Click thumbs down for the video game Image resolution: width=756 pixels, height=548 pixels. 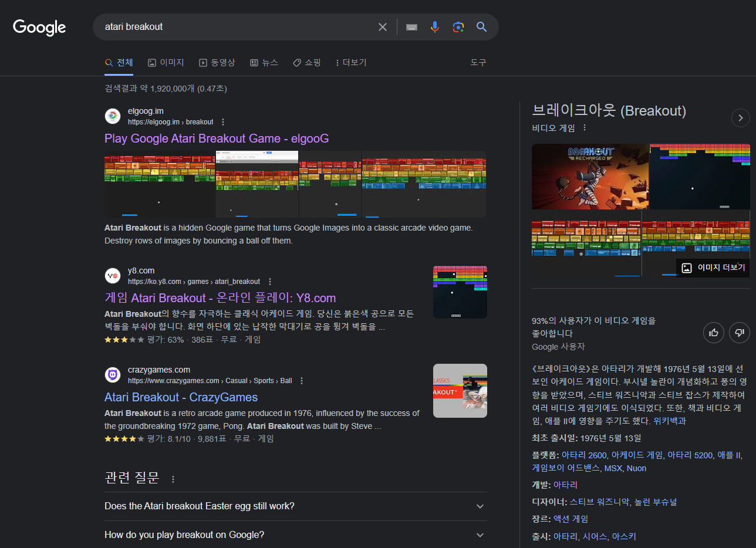tap(740, 333)
